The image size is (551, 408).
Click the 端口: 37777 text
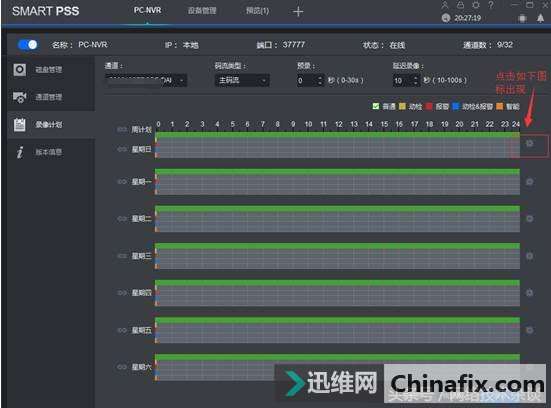[x=281, y=45]
